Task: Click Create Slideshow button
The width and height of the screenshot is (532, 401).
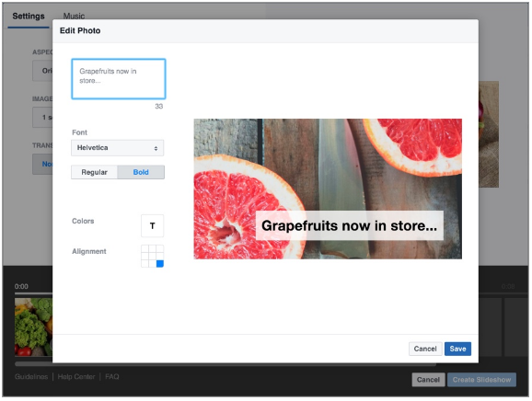Action: 481,380
